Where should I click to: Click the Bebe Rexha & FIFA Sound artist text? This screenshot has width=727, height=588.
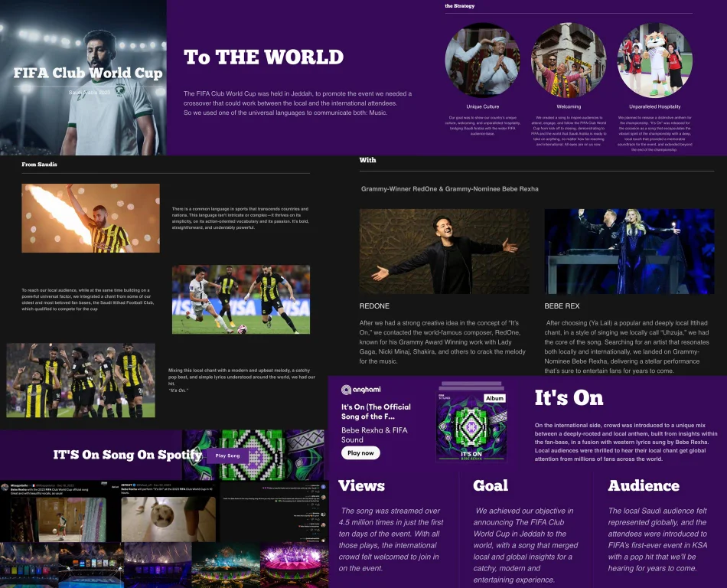tap(374, 435)
